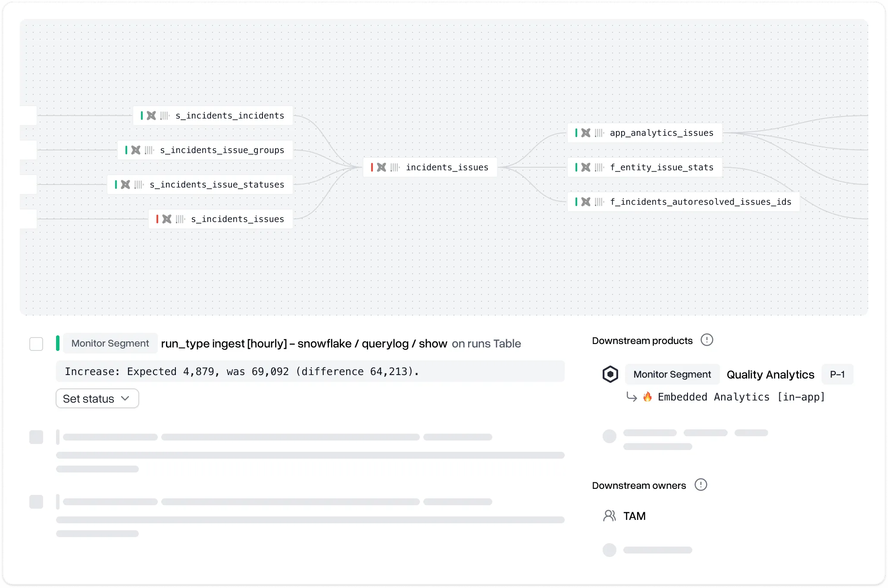Click info icon beside Downstream owners

(x=700, y=485)
